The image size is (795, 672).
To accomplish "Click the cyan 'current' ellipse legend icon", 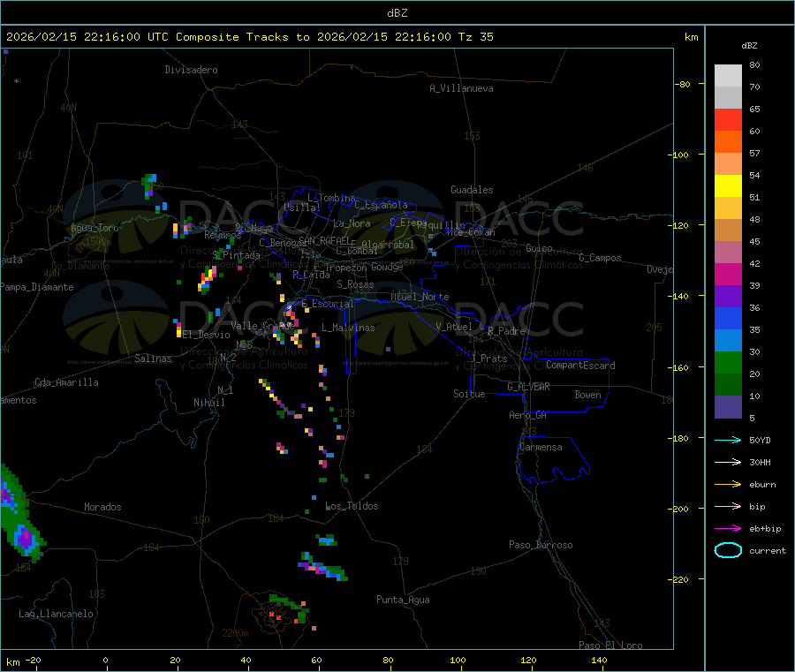I will pyautogui.click(x=728, y=550).
